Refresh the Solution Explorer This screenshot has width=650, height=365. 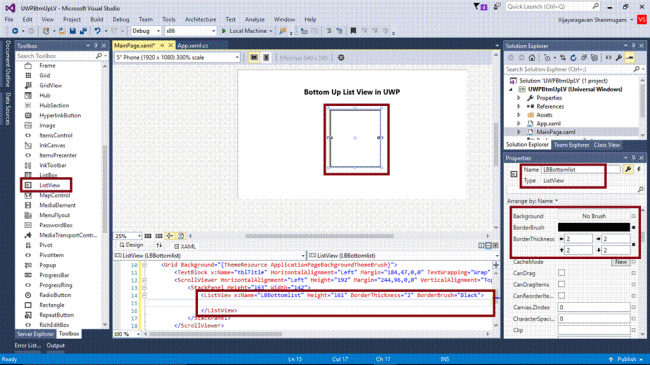coord(573,58)
